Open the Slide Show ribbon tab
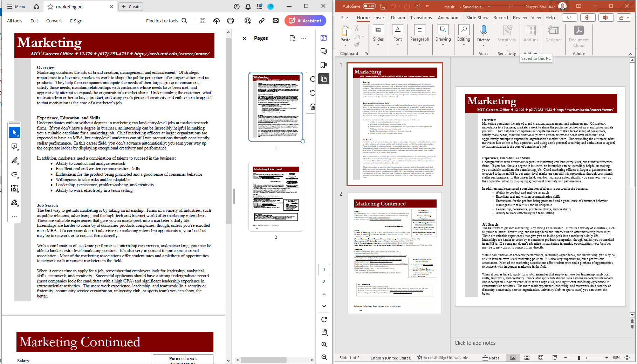Screen dimensions: 637x364 click(477, 17)
